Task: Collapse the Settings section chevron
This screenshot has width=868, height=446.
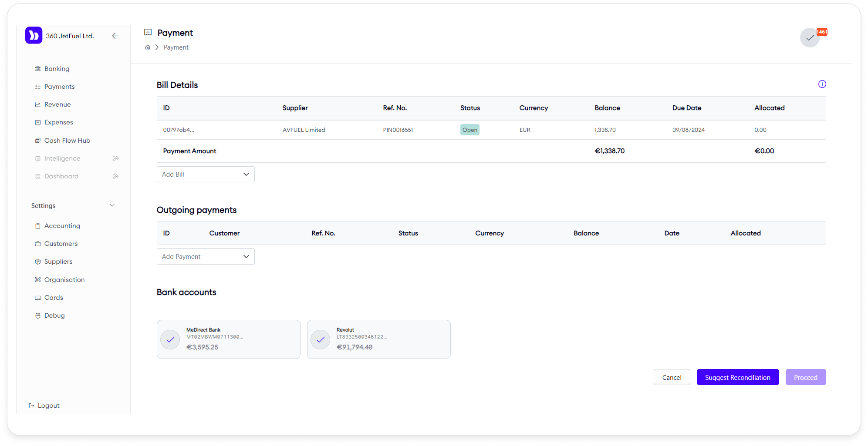Action: point(112,205)
